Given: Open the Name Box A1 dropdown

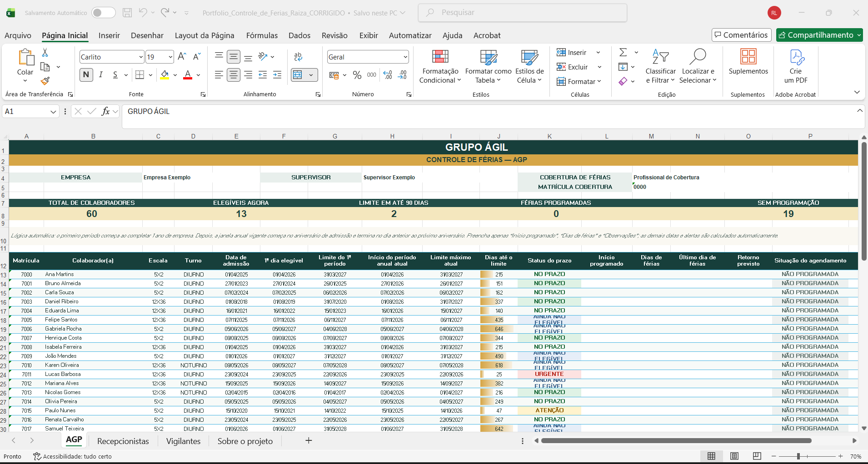Looking at the screenshot, I should point(53,112).
